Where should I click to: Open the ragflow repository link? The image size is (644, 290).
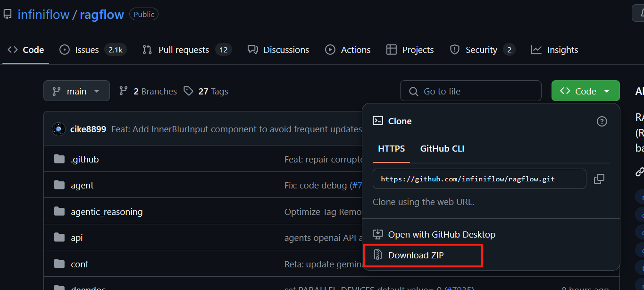tap(101, 15)
